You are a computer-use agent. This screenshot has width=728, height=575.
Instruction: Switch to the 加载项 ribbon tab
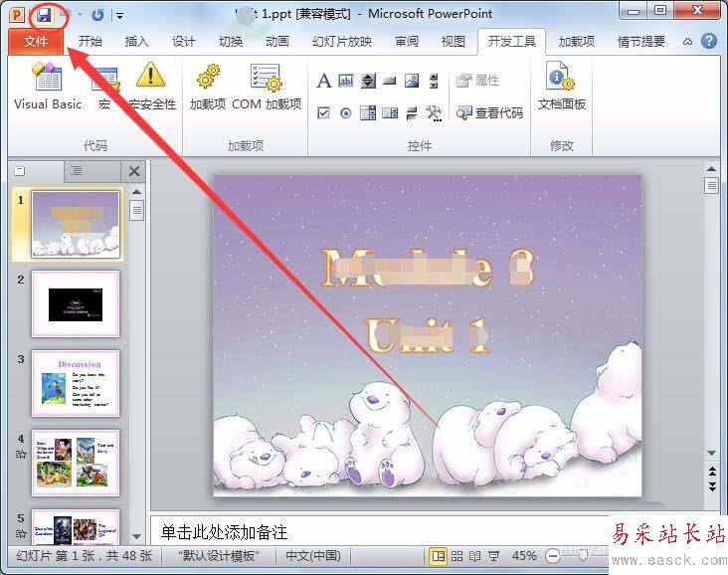click(577, 42)
